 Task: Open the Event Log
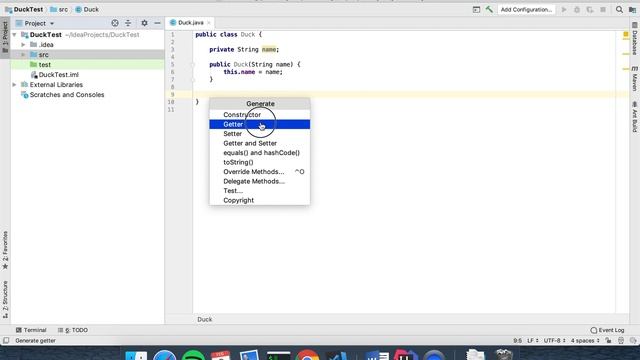pos(607,330)
